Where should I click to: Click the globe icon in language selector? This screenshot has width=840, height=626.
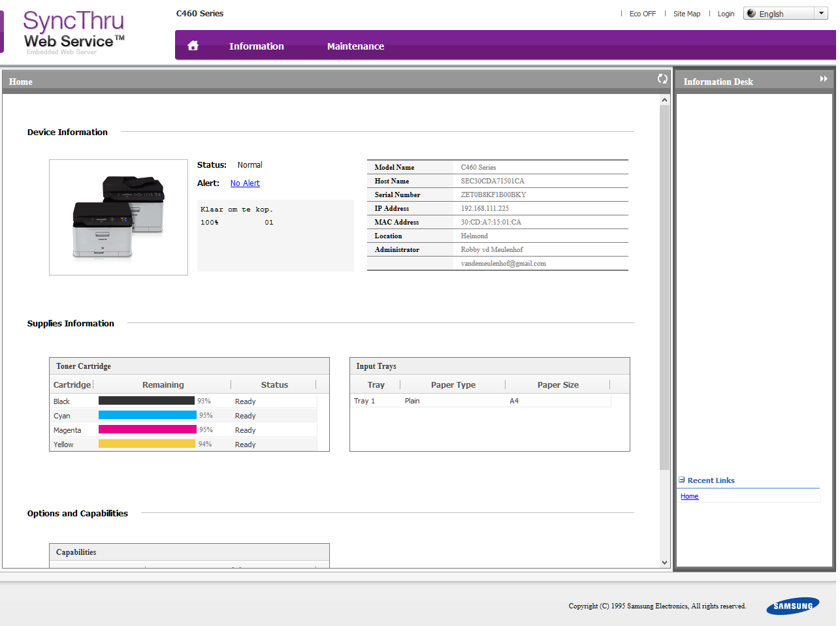coord(751,13)
